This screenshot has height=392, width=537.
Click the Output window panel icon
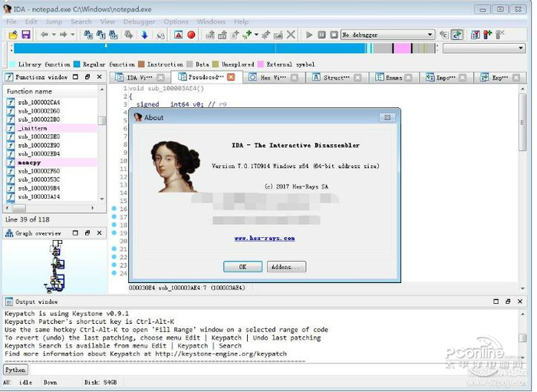point(9,301)
